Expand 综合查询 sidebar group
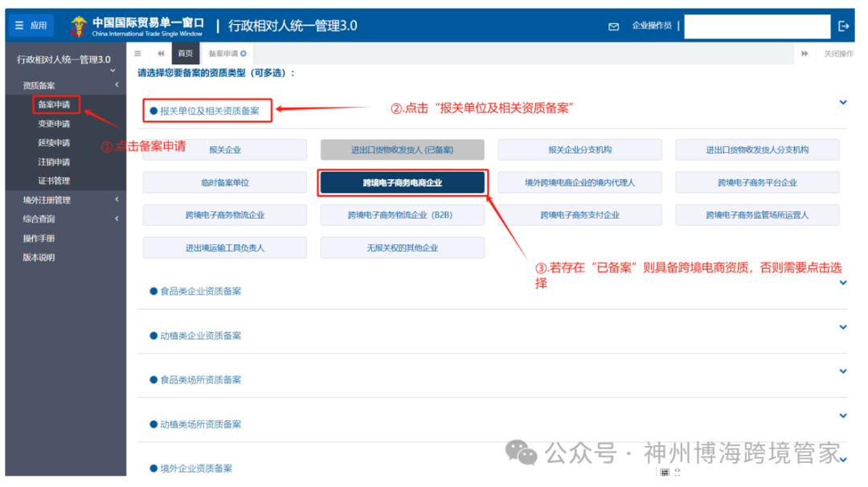Screen dimensions: 868x487 click(x=67, y=219)
